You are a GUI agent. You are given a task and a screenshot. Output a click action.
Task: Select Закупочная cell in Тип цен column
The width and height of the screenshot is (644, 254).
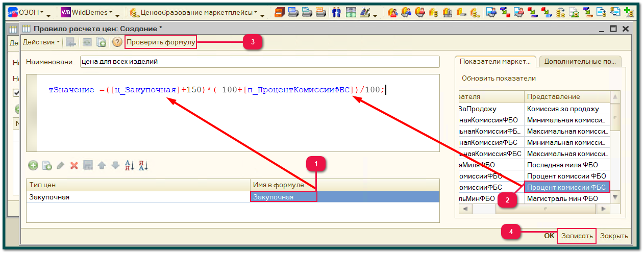tap(138, 197)
